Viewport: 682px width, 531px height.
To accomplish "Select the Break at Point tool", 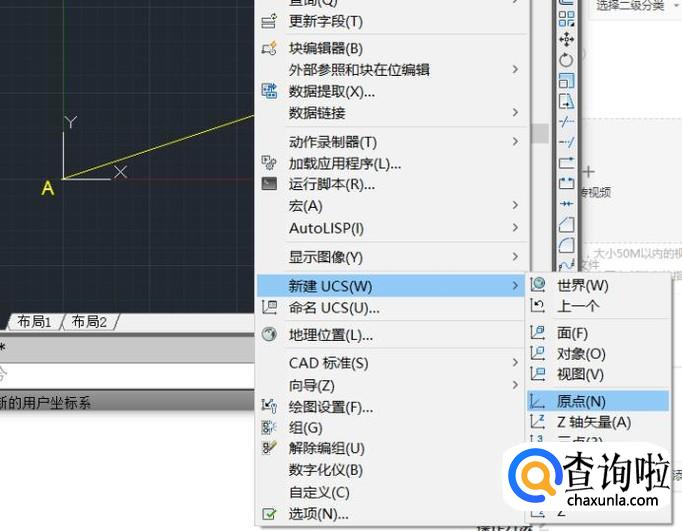I will point(566,163).
